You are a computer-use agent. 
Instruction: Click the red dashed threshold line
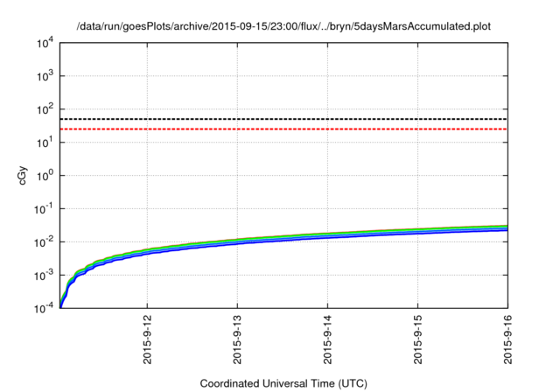(283, 129)
